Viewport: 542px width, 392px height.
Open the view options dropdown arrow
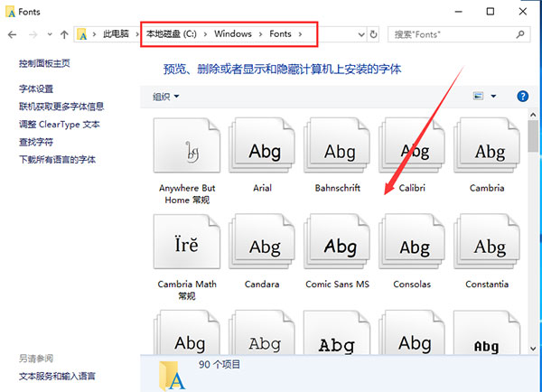[493, 96]
